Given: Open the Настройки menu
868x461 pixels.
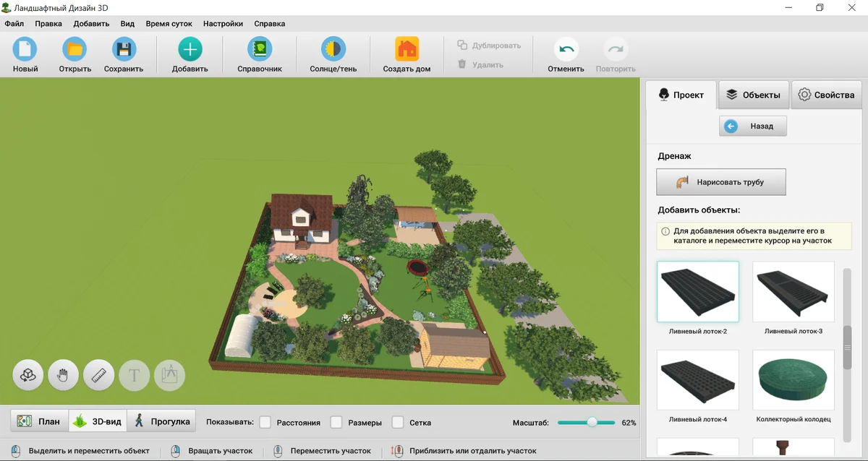Looking at the screenshot, I should tap(223, 23).
